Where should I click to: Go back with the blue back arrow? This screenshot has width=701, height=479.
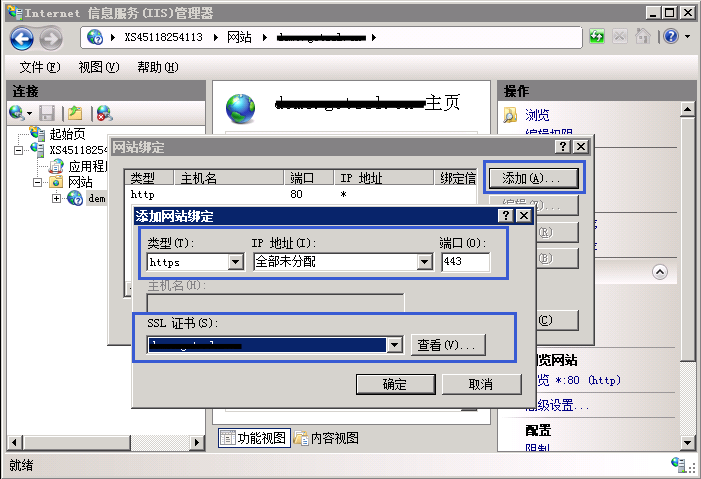click(22, 38)
